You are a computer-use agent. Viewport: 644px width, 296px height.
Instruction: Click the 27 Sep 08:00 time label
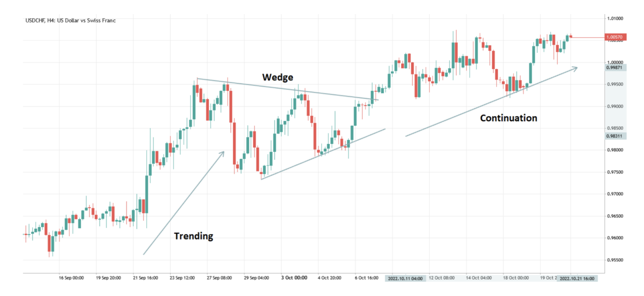point(219,278)
